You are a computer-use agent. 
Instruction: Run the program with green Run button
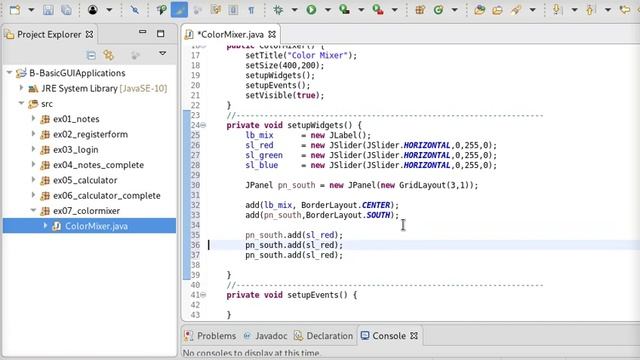click(x=311, y=9)
